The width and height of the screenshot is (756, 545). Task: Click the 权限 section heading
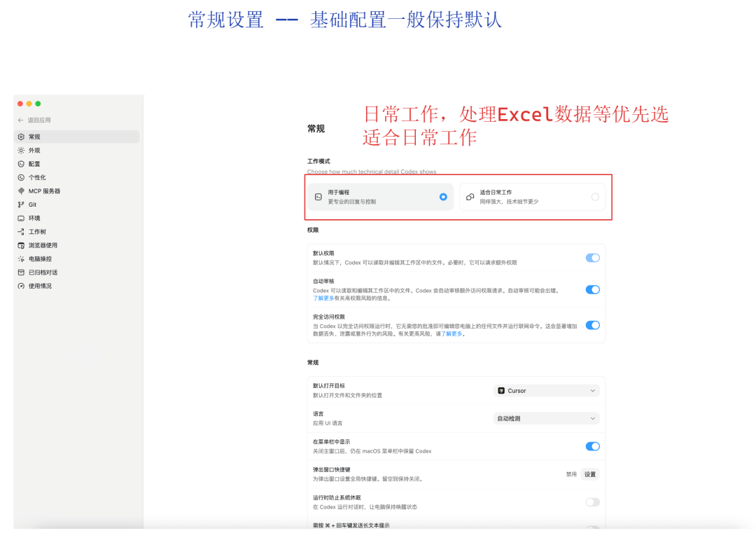coord(313,230)
